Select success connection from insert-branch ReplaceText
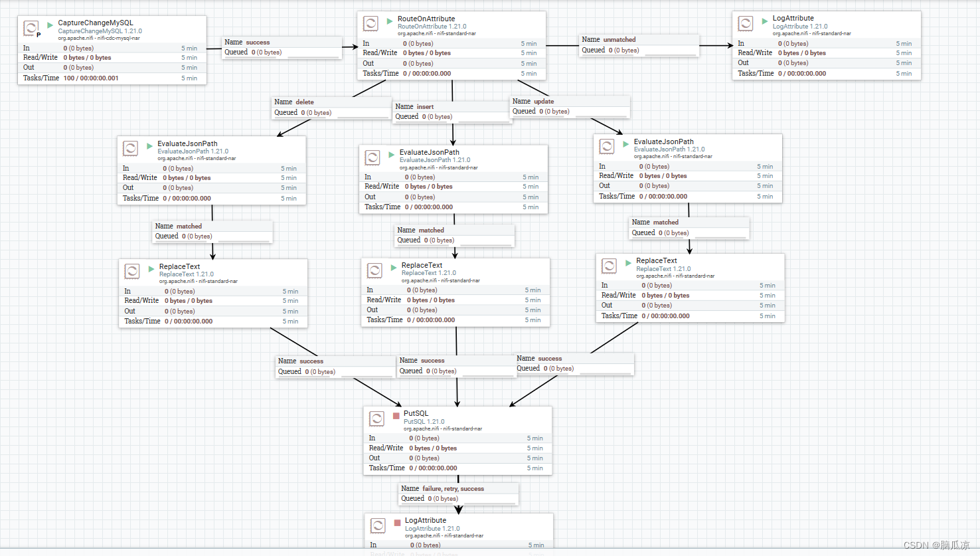The height and width of the screenshot is (556, 980). point(457,366)
